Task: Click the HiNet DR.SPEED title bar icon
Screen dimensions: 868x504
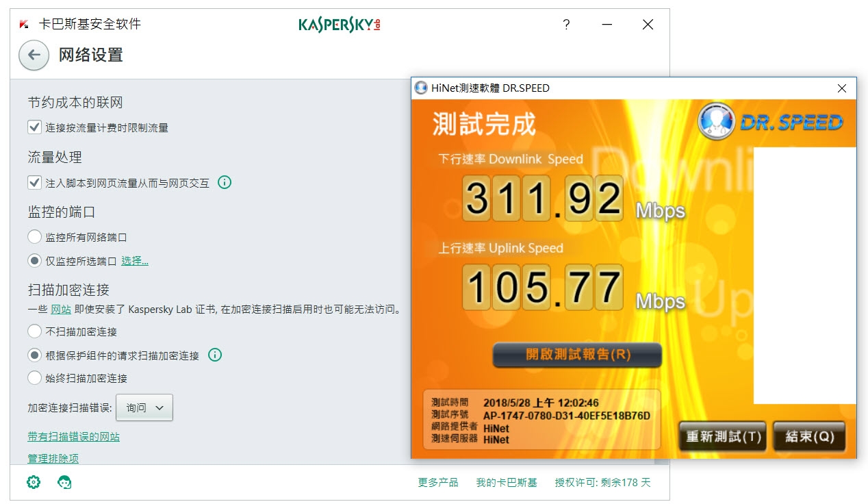Action: click(x=422, y=88)
